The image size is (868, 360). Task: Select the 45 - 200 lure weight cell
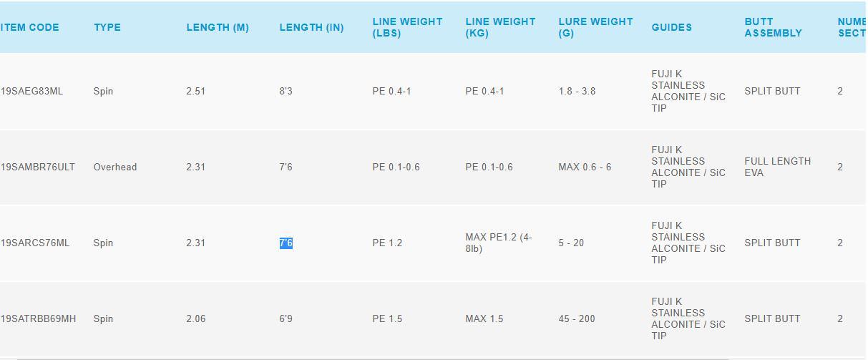tap(577, 318)
